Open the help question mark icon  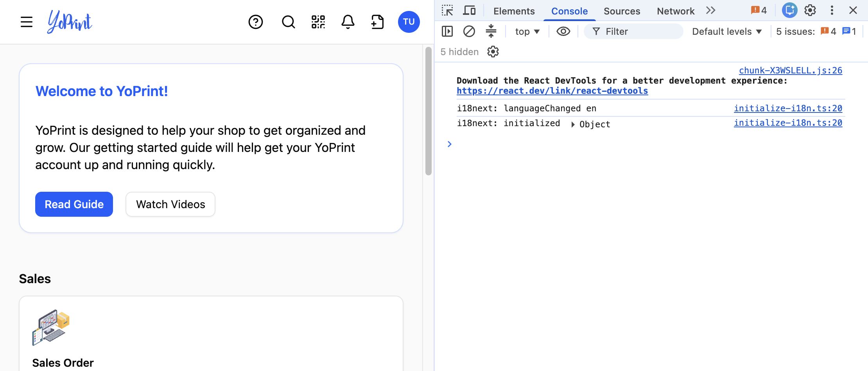click(256, 22)
